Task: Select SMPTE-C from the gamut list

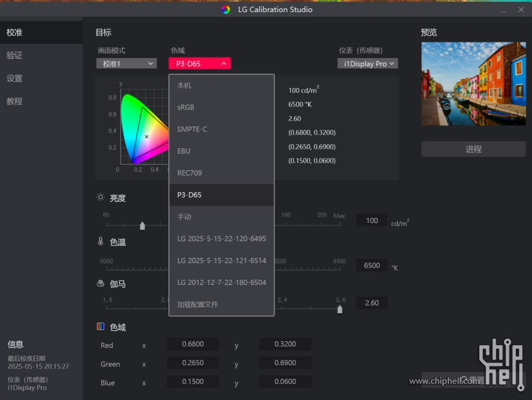Action: [x=221, y=129]
